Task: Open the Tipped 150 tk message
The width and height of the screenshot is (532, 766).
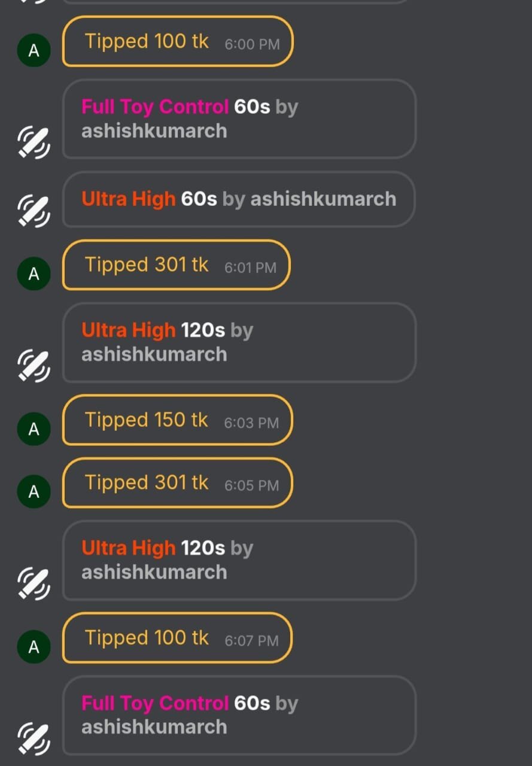Action: [177, 420]
